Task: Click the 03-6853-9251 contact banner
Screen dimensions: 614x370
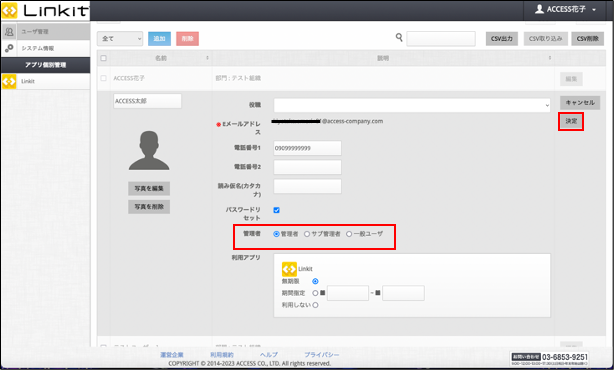Action: pos(549,358)
